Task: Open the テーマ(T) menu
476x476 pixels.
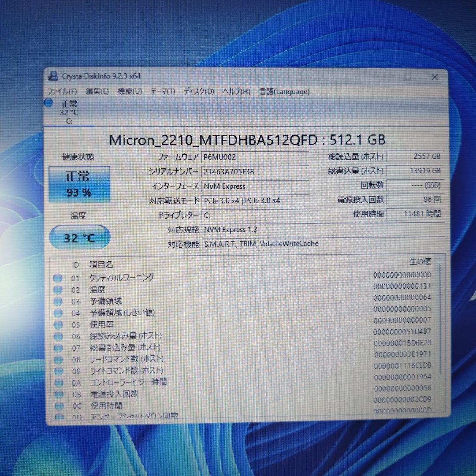Action: click(164, 91)
